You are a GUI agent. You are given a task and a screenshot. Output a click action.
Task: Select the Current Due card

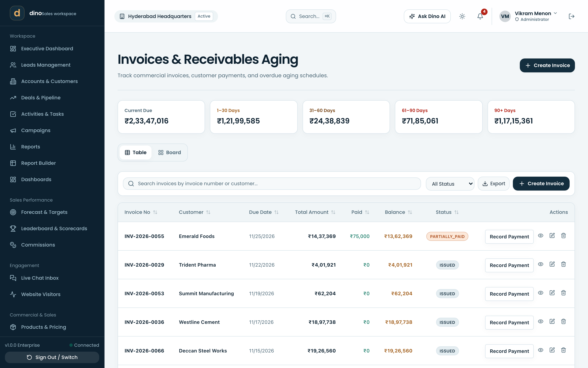(161, 117)
